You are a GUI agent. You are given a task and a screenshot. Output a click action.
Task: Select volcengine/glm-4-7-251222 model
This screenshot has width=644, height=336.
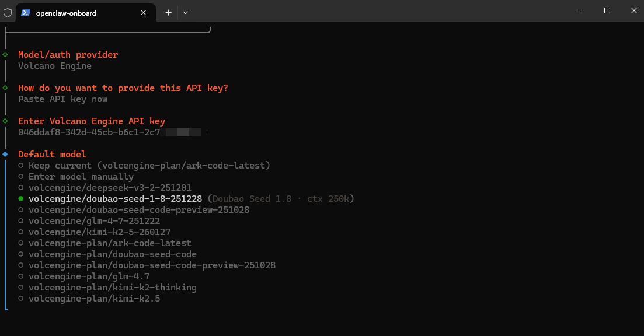(x=94, y=221)
